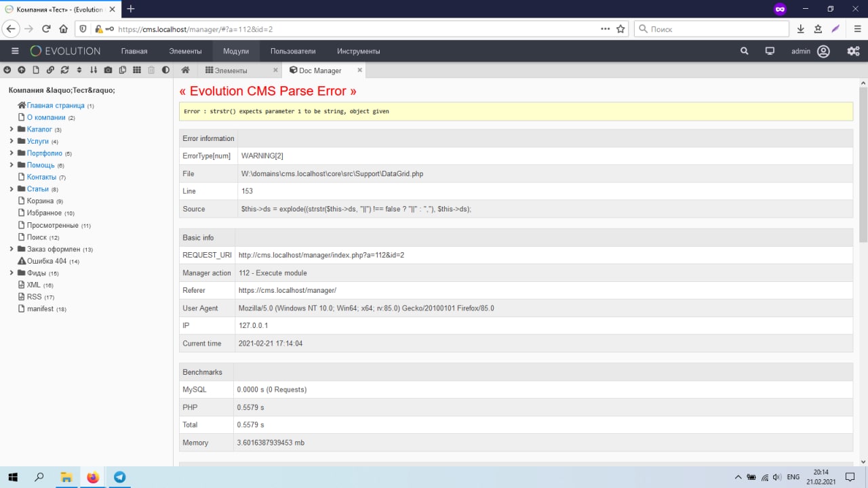Bookmark this page star icon
868x488 pixels.
(x=620, y=29)
